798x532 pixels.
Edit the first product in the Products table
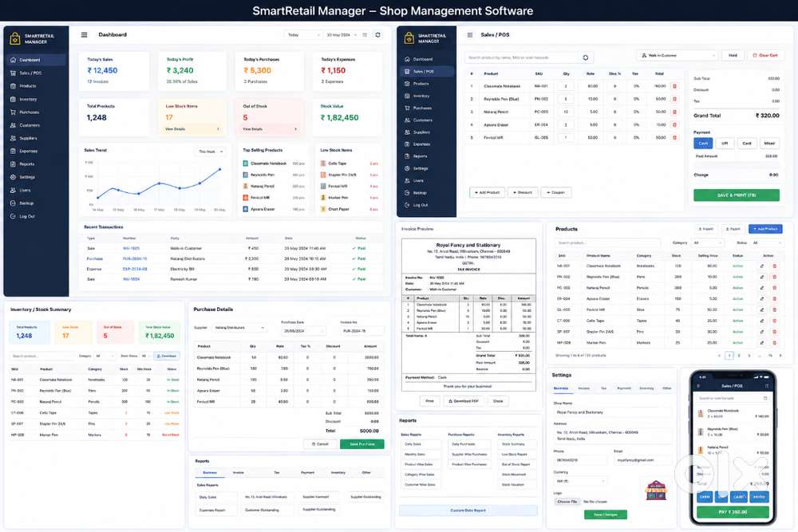[761, 266]
